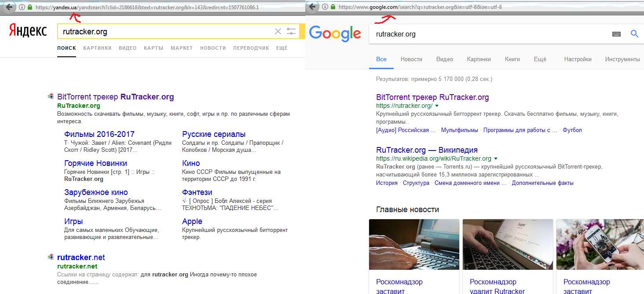Open green RuTracker.org URL under Yandex result

click(x=79, y=106)
